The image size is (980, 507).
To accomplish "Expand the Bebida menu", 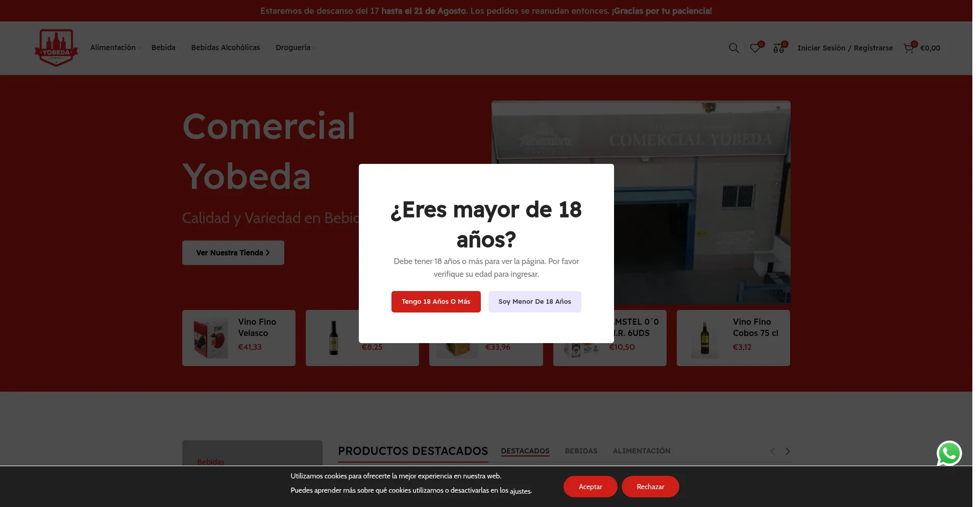I will 166,47.
